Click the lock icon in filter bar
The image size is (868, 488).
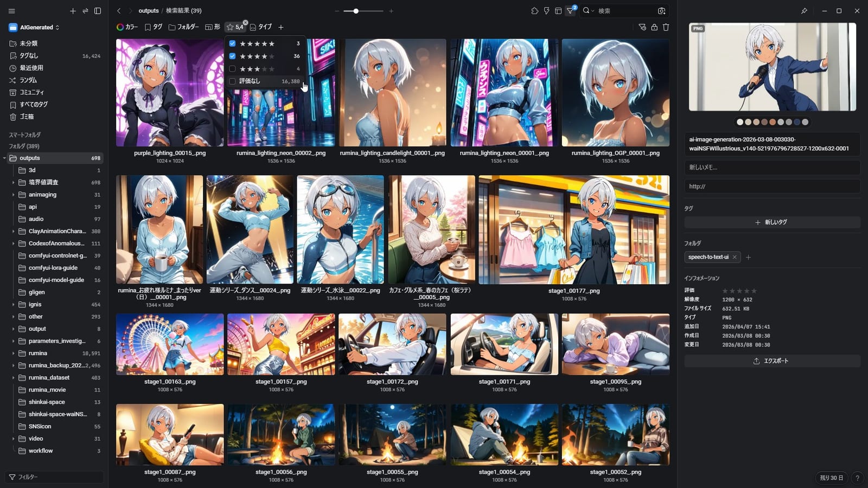click(654, 27)
